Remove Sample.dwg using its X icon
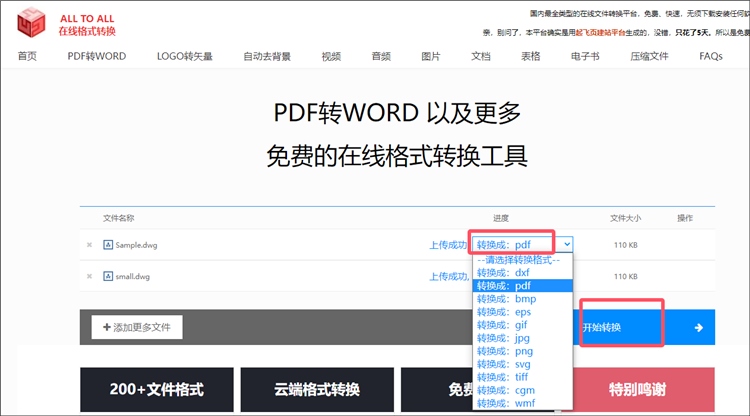The image size is (750, 416). (x=89, y=245)
